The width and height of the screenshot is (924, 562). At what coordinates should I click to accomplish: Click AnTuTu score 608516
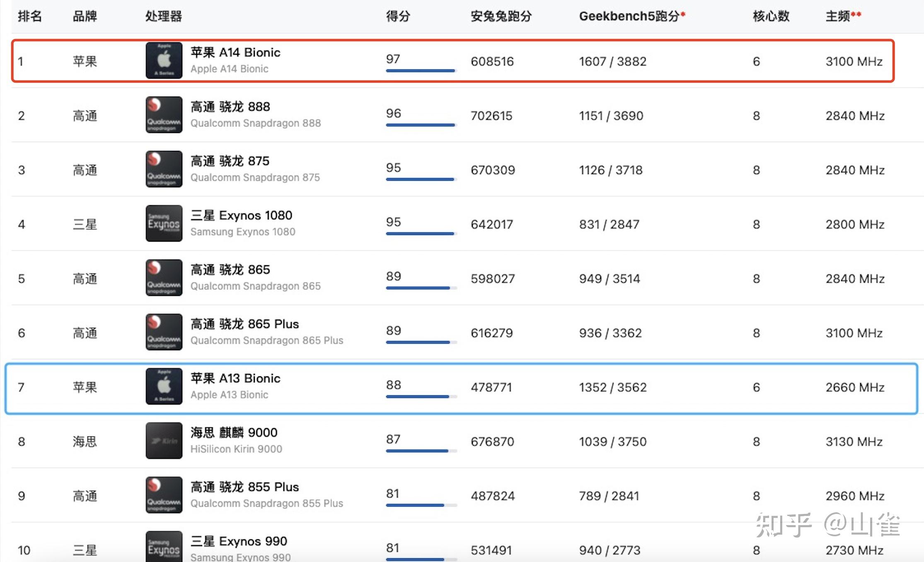[x=492, y=61]
